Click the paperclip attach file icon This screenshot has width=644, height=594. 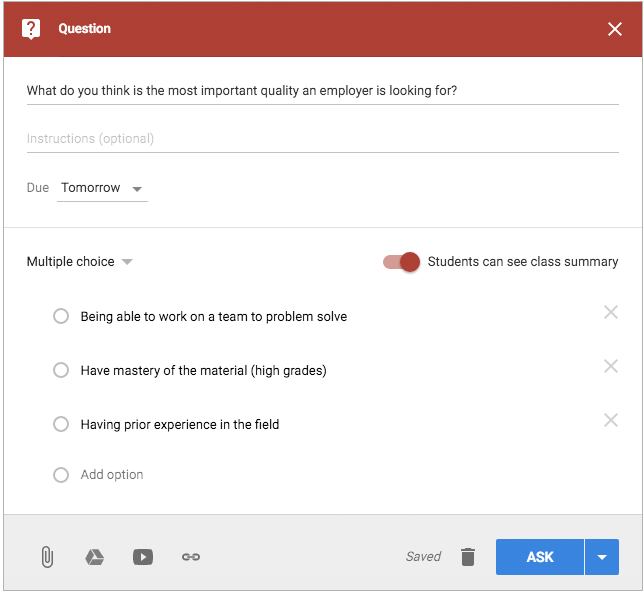tap(46, 557)
